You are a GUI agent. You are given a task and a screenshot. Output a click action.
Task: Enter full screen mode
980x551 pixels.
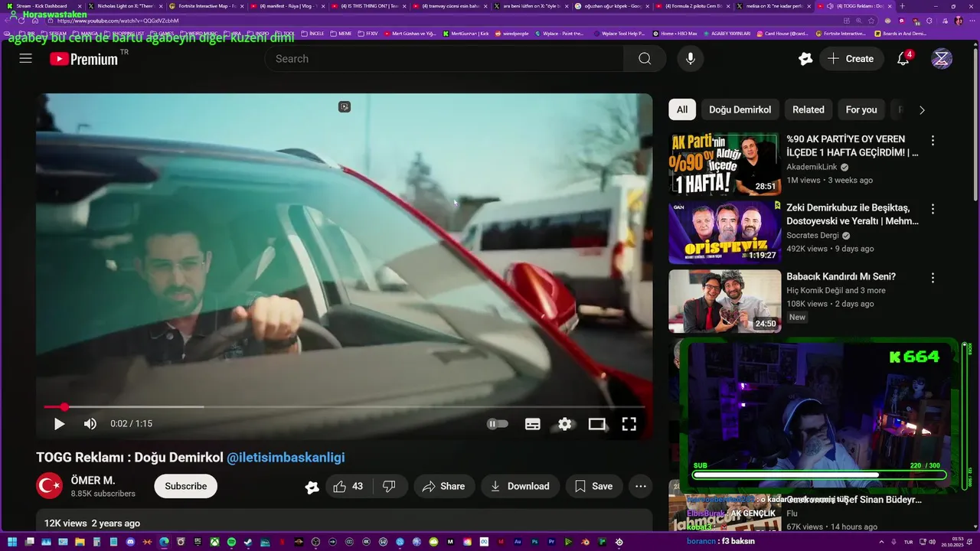pos(629,424)
